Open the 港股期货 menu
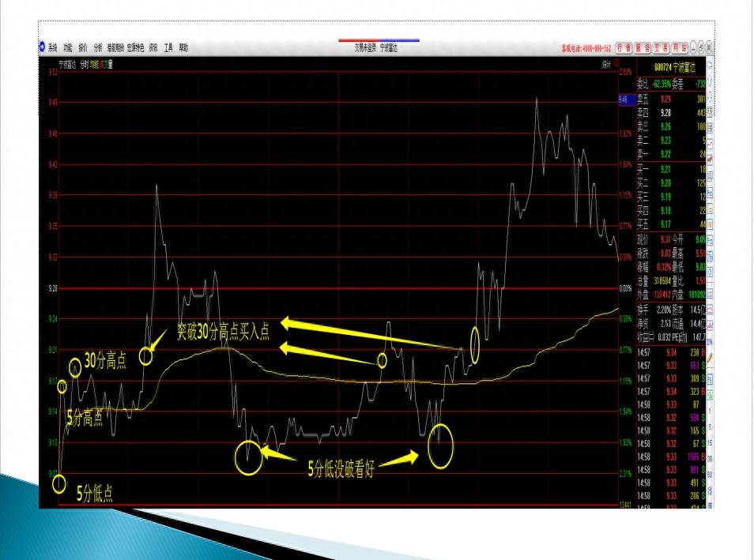 [115, 47]
